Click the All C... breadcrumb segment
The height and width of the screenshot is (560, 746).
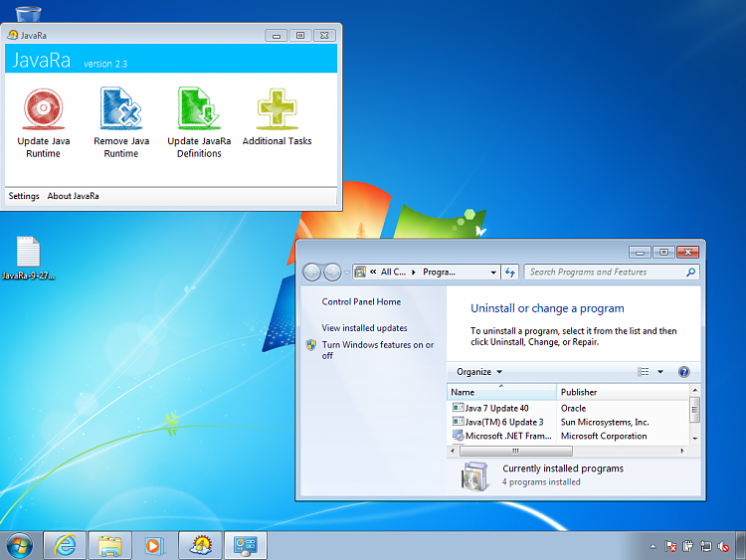(x=393, y=273)
